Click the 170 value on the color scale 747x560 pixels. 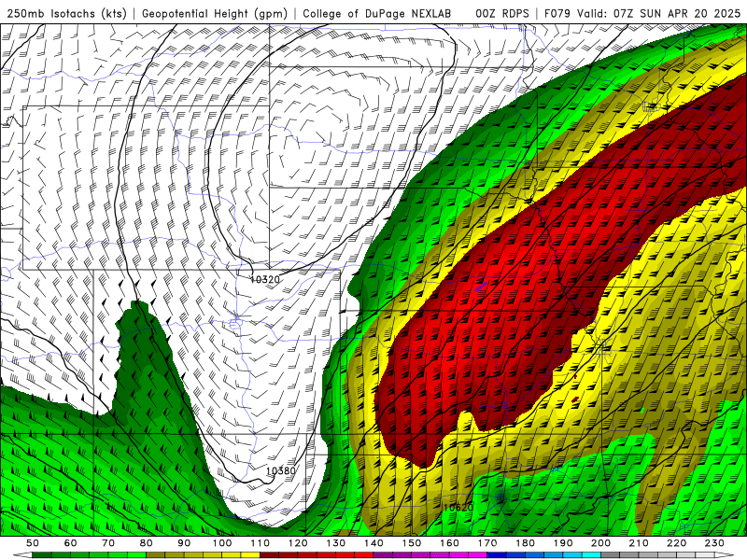click(x=487, y=543)
